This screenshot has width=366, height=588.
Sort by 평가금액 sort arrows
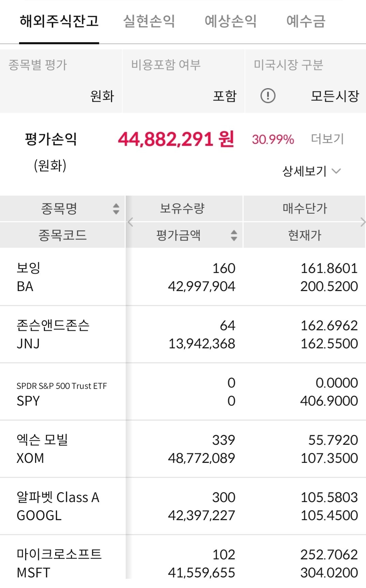point(234,235)
